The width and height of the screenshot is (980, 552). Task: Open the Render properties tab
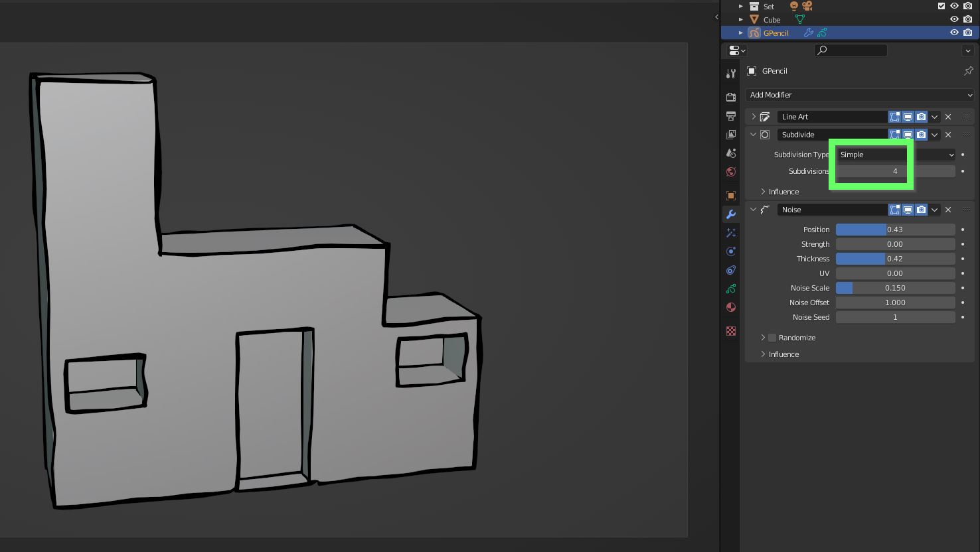tap(730, 96)
